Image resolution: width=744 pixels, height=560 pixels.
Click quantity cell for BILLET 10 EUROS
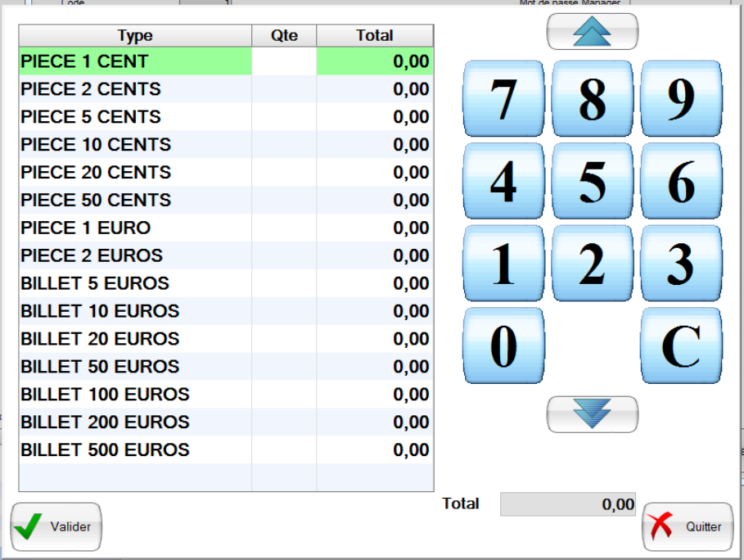click(x=284, y=311)
